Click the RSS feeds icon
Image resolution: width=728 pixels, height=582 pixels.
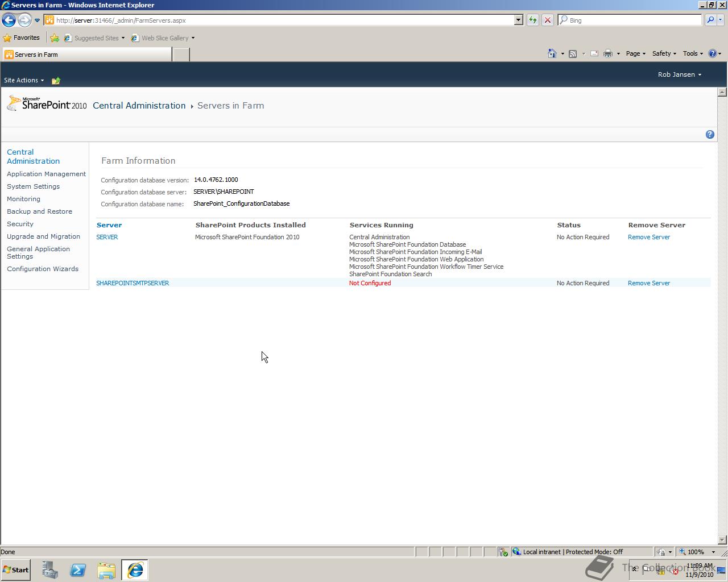point(573,53)
